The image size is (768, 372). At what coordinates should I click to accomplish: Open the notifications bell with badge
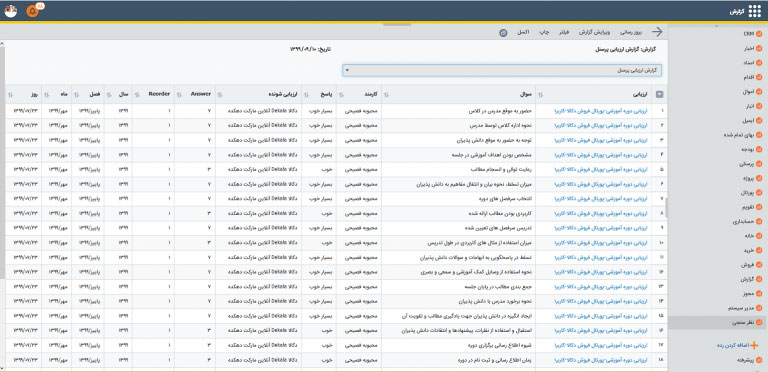coord(32,10)
